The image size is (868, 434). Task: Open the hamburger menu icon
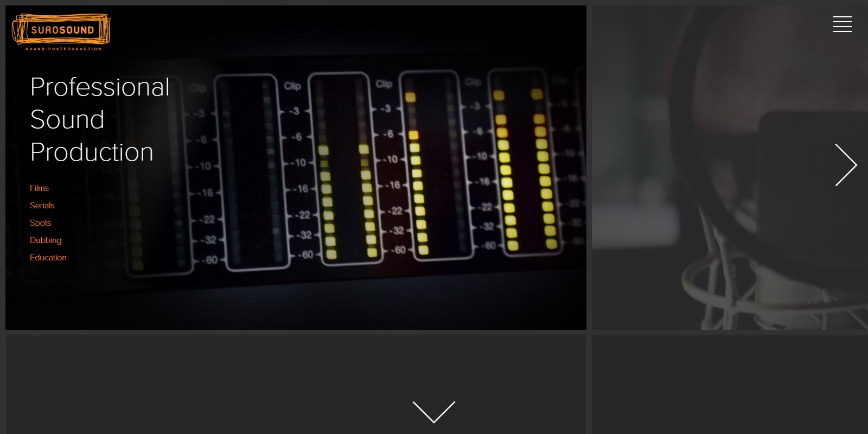pyautogui.click(x=842, y=24)
